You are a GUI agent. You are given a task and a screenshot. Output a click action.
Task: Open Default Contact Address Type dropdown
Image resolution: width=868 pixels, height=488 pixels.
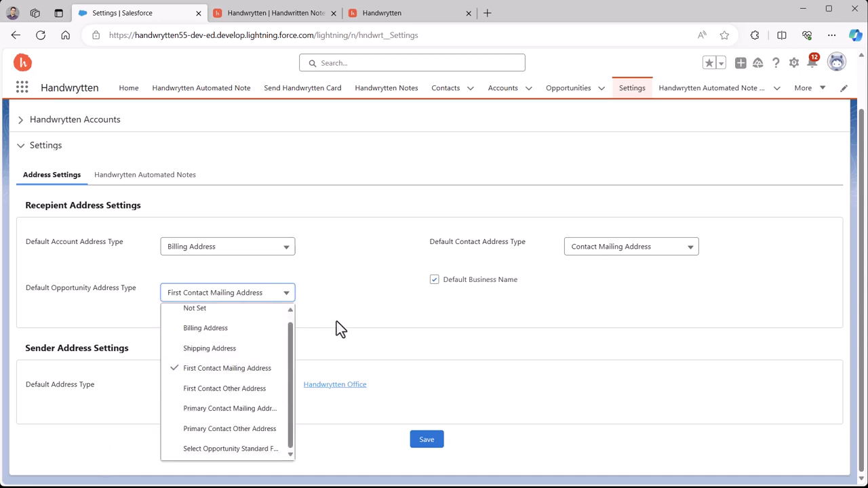coord(631,247)
